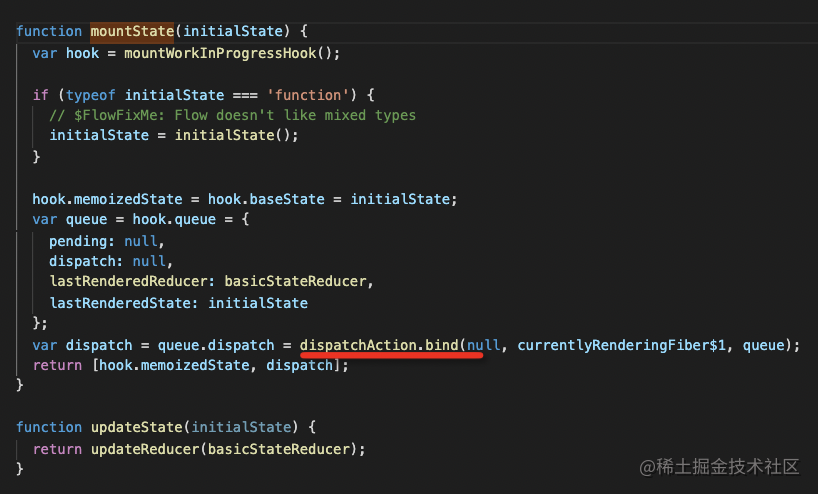Click the 'pending: null' property line
The image size is (818, 494).
pyautogui.click(x=107, y=242)
